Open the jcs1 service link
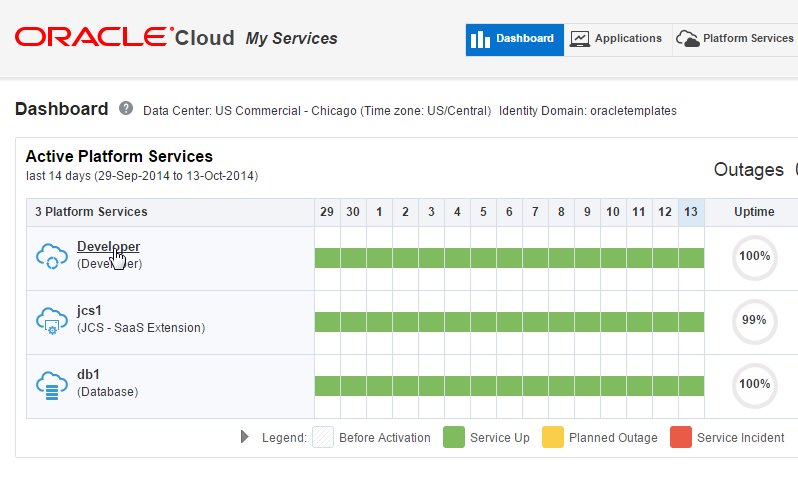This screenshot has width=798, height=480. [89, 310]
